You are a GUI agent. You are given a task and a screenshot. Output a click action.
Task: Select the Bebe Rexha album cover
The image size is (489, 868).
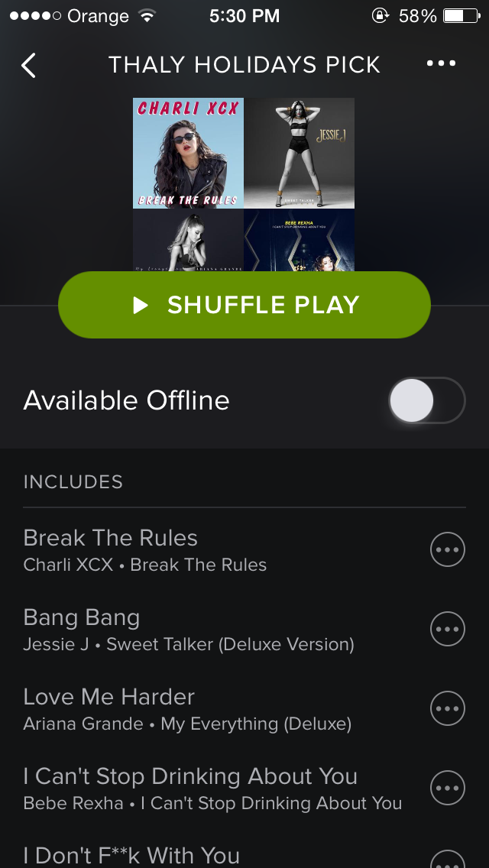[299, 240]
